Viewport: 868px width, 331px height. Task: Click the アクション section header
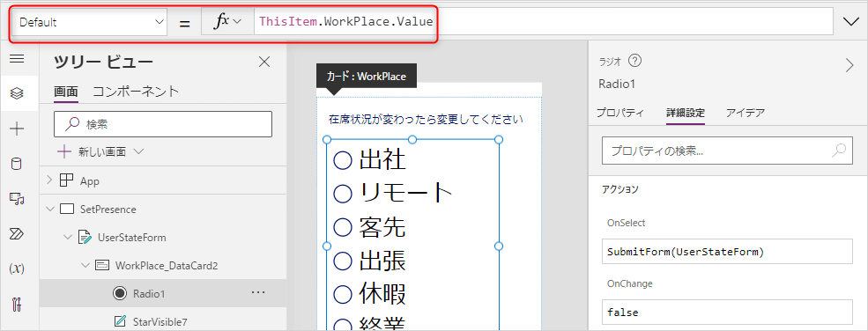pyautogui.click(x=620, y=189)
